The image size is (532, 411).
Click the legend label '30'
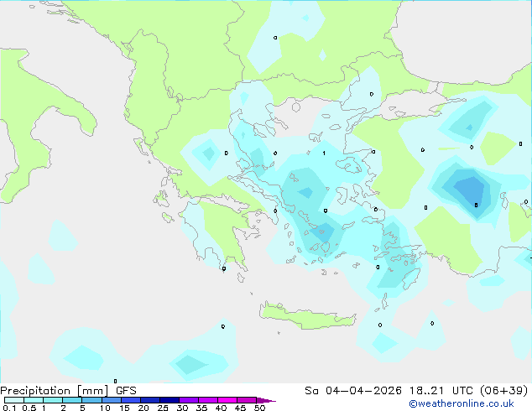pos(182,408)
